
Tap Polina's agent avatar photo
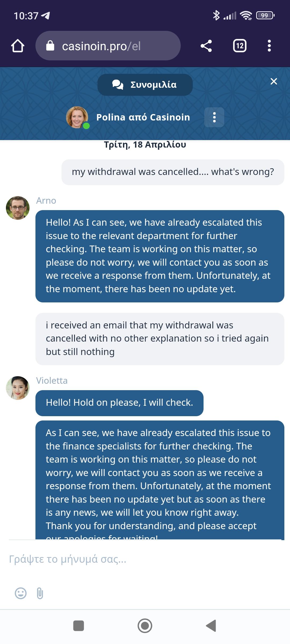(x=77, y=117)
